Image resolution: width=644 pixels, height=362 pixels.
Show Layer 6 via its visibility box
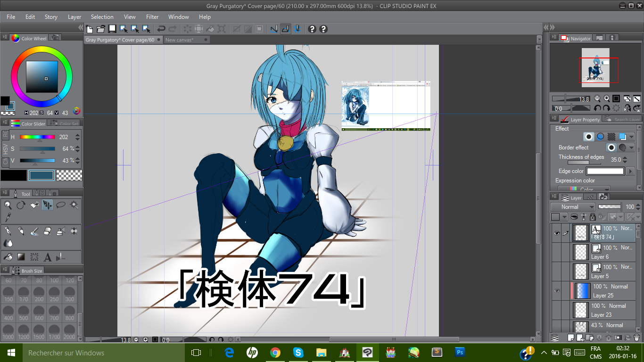click(557, 252)
